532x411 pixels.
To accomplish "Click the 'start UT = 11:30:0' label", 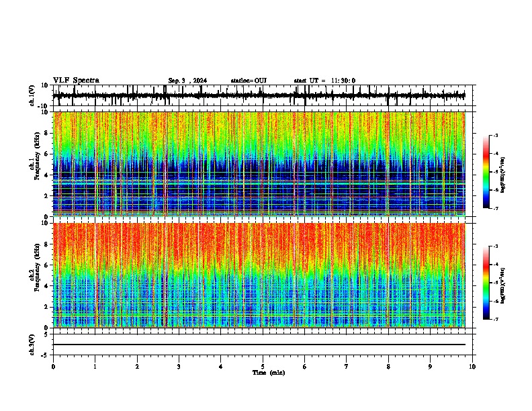I will [x=324, y=81].
